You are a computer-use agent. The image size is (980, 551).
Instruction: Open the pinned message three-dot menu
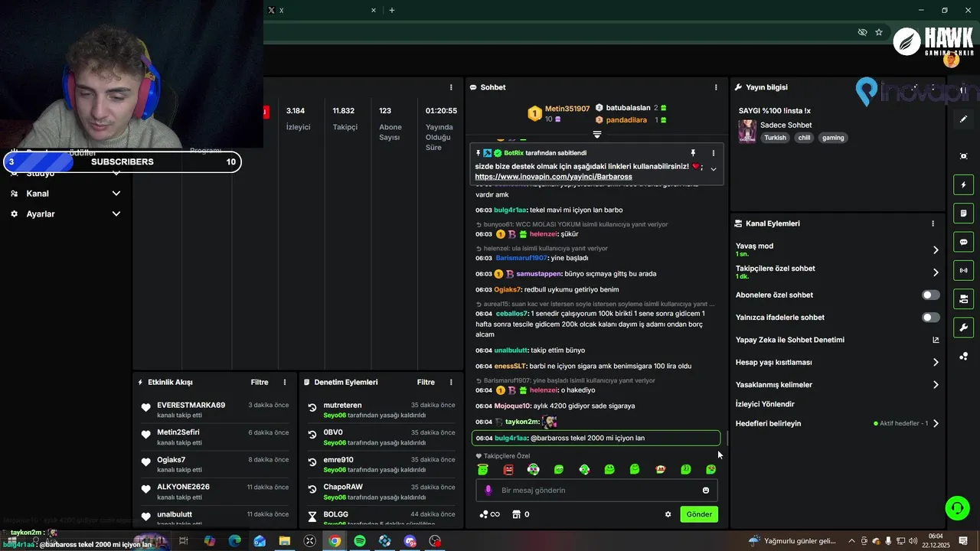(714, 153)
